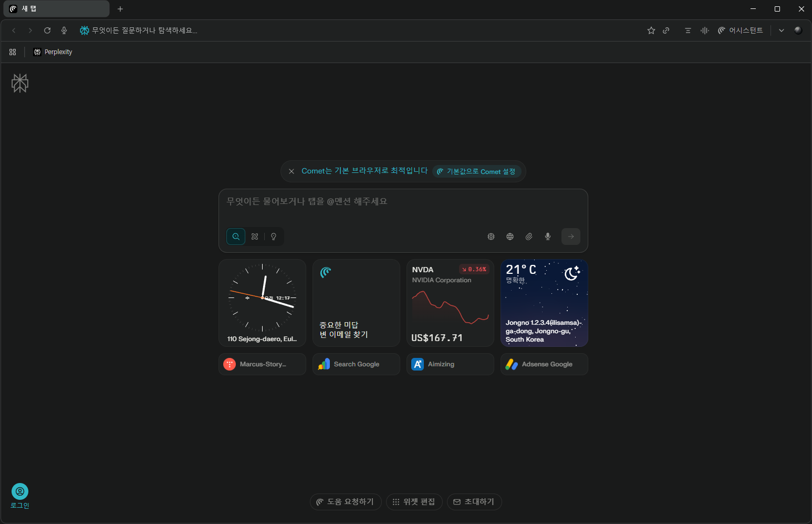
Task: Open the reading list lines icon
Action: pyautogui.click(x=688, y=30)
